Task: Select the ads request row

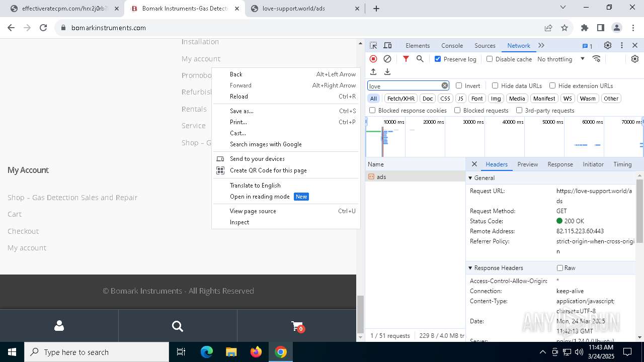Action: point(416,176)
